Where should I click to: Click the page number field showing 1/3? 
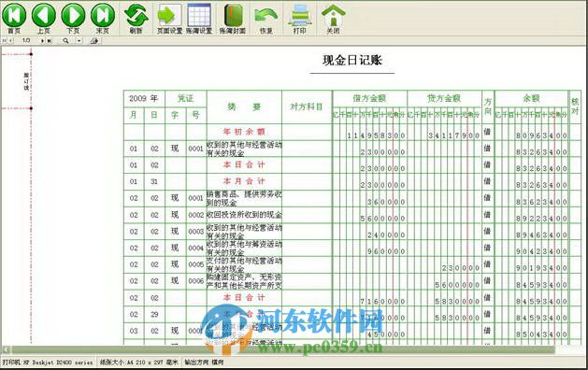click(x=26, y=40)
